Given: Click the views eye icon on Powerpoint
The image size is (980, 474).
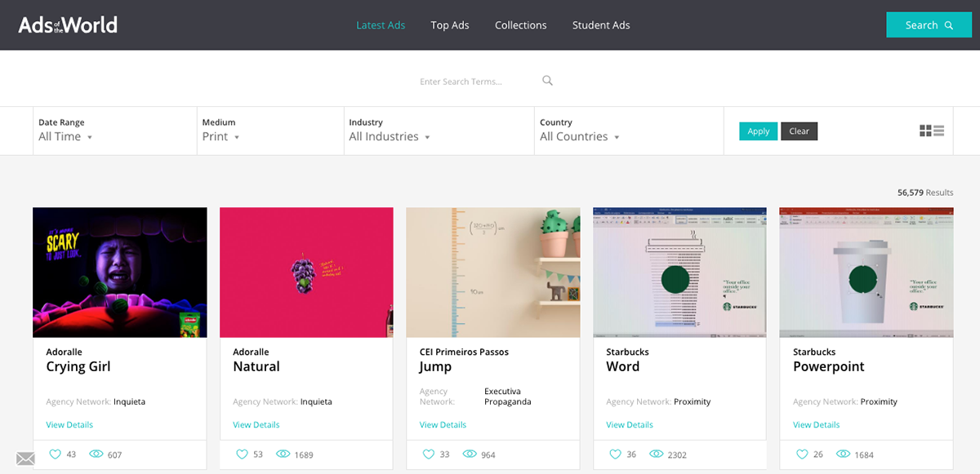Looking at the screenshot, I should pos(844,454).
